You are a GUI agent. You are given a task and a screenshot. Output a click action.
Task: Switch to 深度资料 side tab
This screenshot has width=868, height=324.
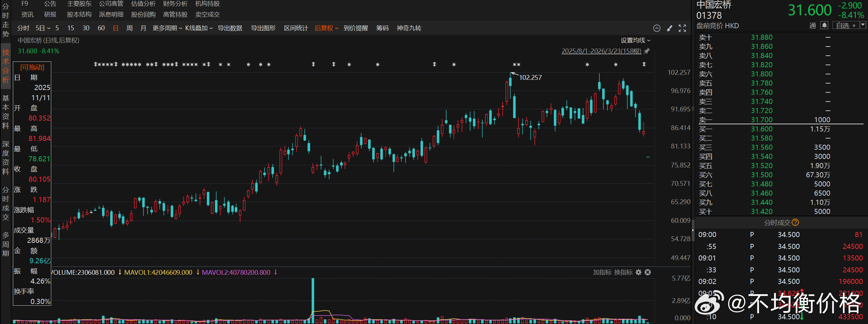[5, 158]
